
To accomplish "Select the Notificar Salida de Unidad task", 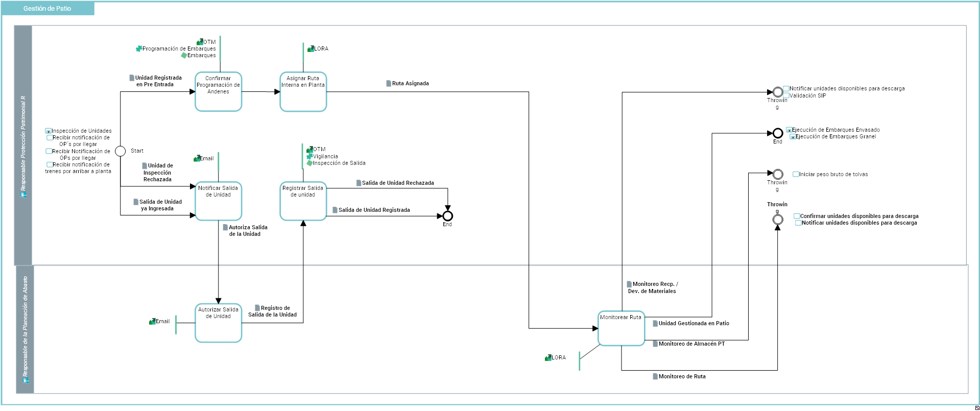I will coord(218,201).
